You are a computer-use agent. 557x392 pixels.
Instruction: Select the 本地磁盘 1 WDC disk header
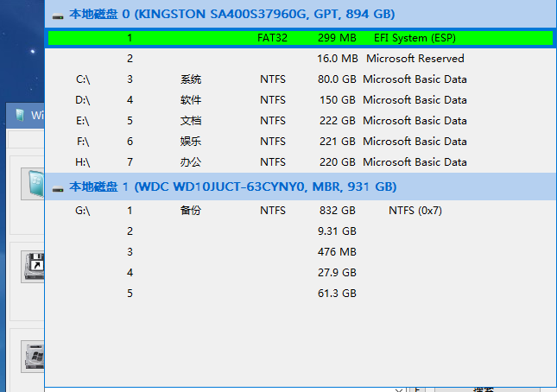coord(301,187)
